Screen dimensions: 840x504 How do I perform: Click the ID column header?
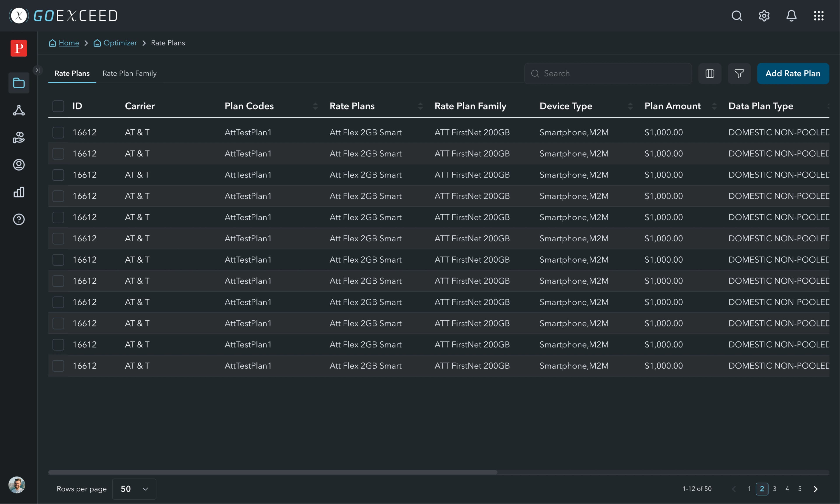pyautogui.click(x=77, y=106)
